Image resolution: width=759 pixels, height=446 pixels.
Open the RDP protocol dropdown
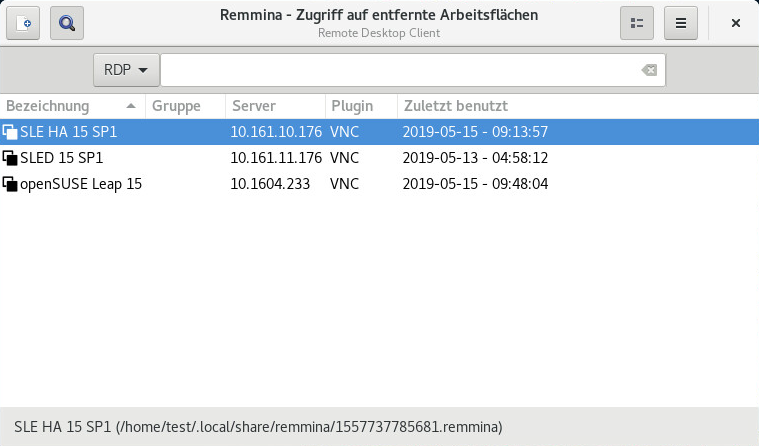pos(126,70)
